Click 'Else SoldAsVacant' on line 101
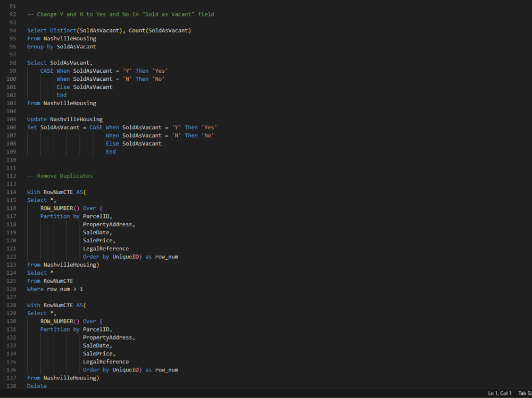Viewport: 532px width, 398px height. click(x=85, y=87)
